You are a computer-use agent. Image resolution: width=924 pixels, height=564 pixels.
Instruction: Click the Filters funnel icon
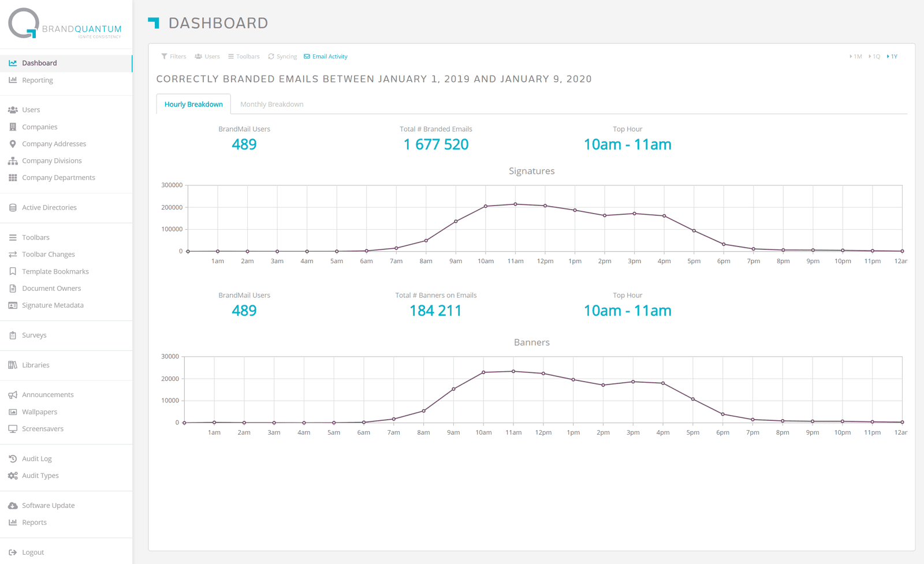(x=164, y=57)
